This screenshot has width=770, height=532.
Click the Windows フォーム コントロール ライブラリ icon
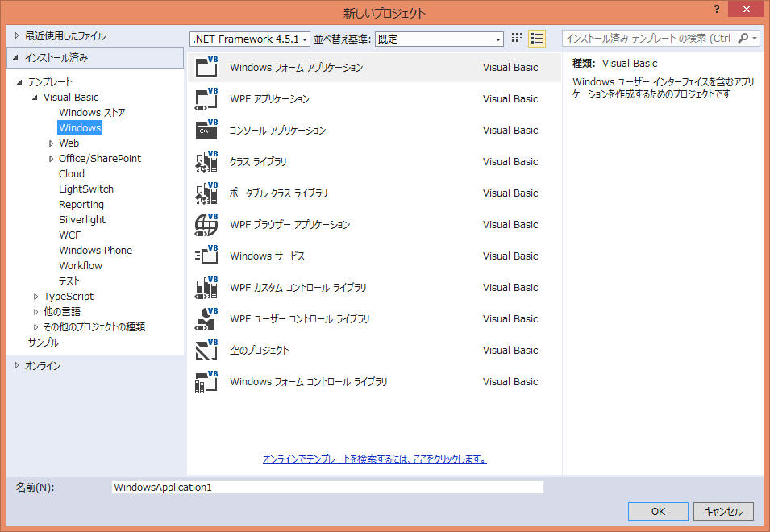[206, 381]
